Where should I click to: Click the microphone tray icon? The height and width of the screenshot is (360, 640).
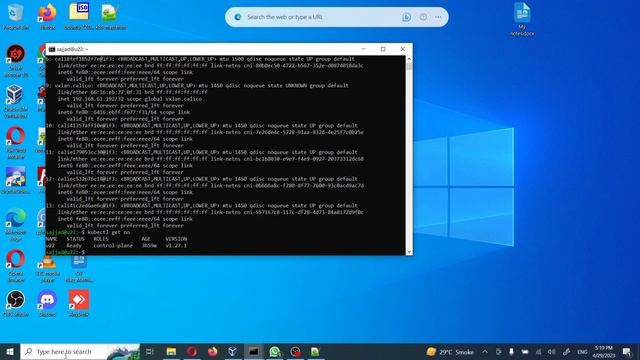[511, 352]
